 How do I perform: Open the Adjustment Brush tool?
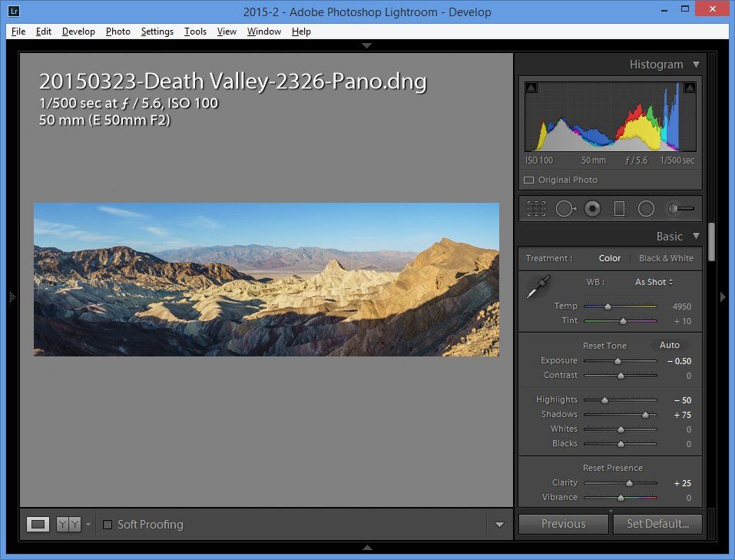tap(680, 208)
